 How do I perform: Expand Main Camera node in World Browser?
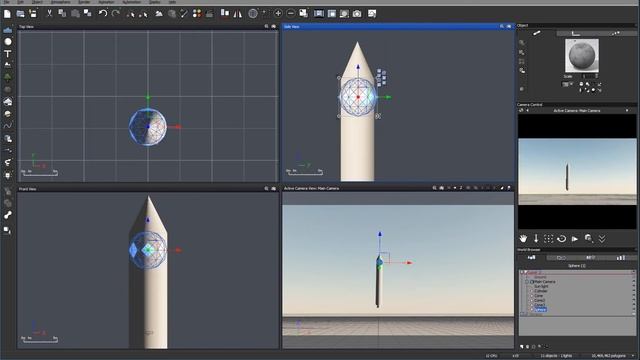click(527, 282)
